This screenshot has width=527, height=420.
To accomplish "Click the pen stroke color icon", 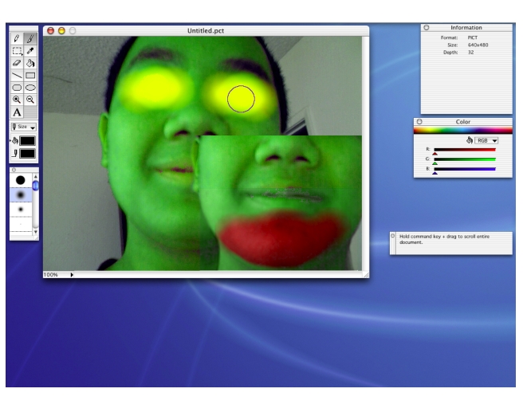I will coord(15,154).
